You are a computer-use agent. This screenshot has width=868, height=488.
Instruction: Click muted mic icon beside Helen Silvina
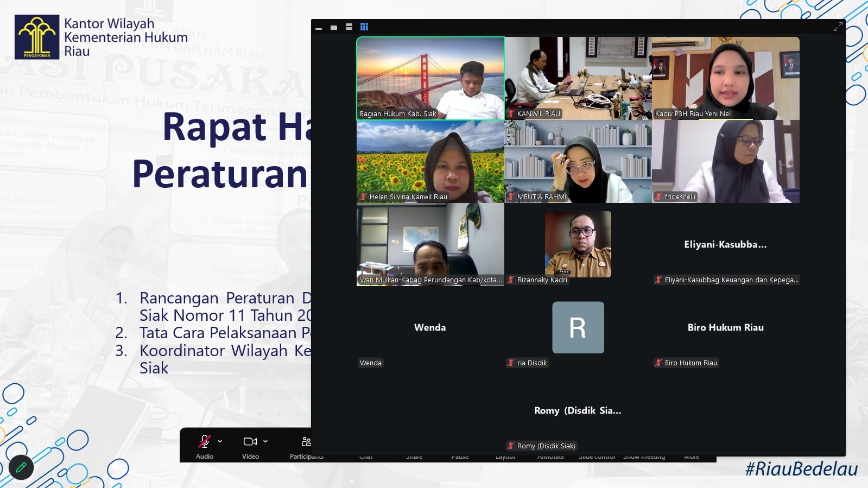363,197
